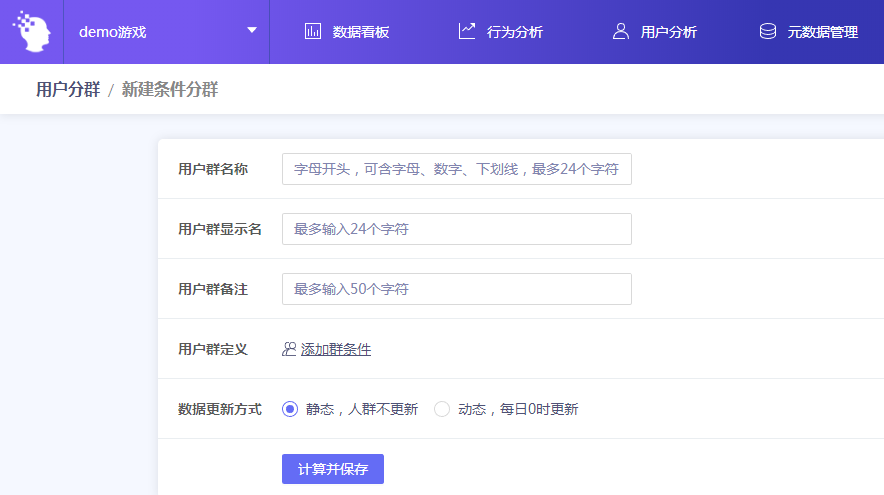Click the users icon before 添加群条件
The width and height of the screenshot is (884, 495).
click(x=289, y=349)
